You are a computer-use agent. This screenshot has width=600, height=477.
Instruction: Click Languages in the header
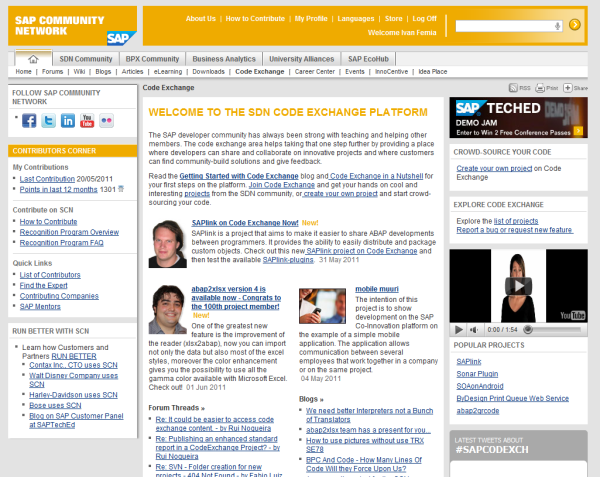[356, 18]
